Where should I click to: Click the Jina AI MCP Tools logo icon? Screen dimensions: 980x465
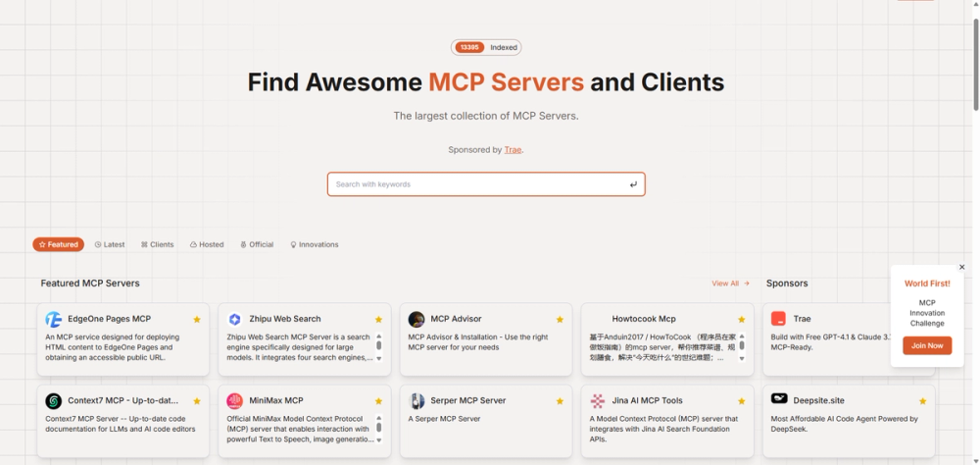pyautogui.click(x=598, y=401)
